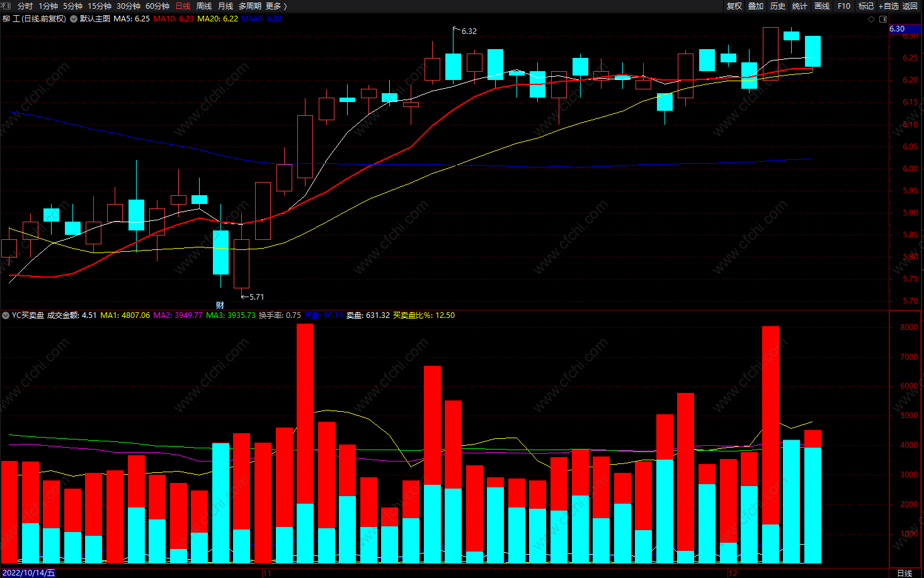Click the 2022/10/14/五 date label

(28, 573)
